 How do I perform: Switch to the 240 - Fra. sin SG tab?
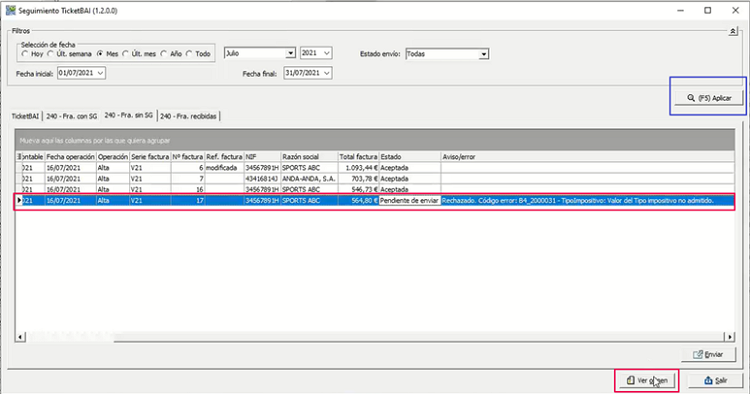click(x=129, y=115)
